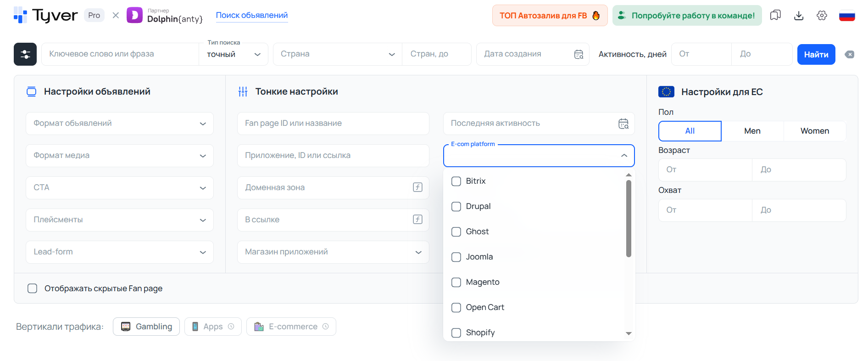The image size is (868, 361).
Task: Focus В ссылке field
Action: [333, 220]
